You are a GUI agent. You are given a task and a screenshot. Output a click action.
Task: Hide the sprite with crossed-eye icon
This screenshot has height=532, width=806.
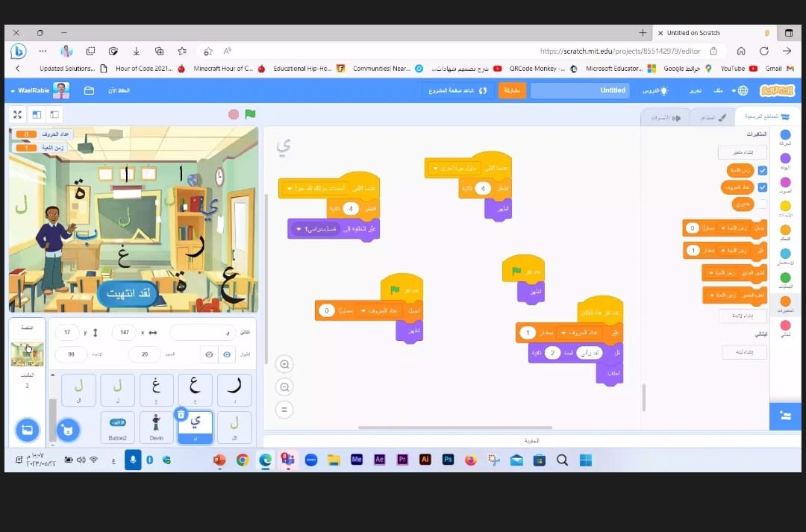click(x=209, y=354)
